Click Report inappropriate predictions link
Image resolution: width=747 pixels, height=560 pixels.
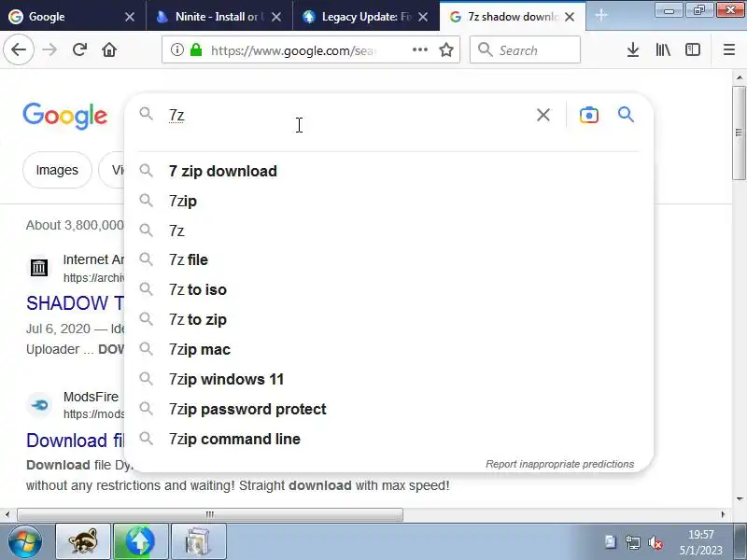pyautogui.click(x=559, y=464)
